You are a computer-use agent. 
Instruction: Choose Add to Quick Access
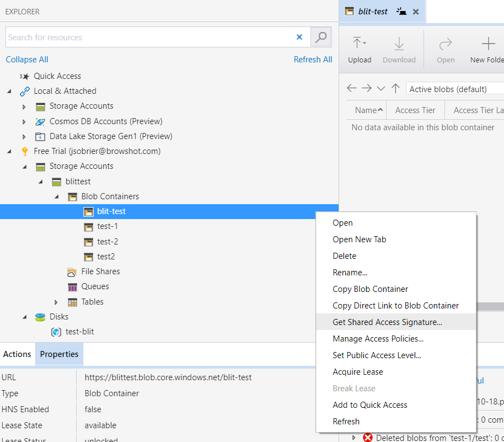(x=396, y=405)
